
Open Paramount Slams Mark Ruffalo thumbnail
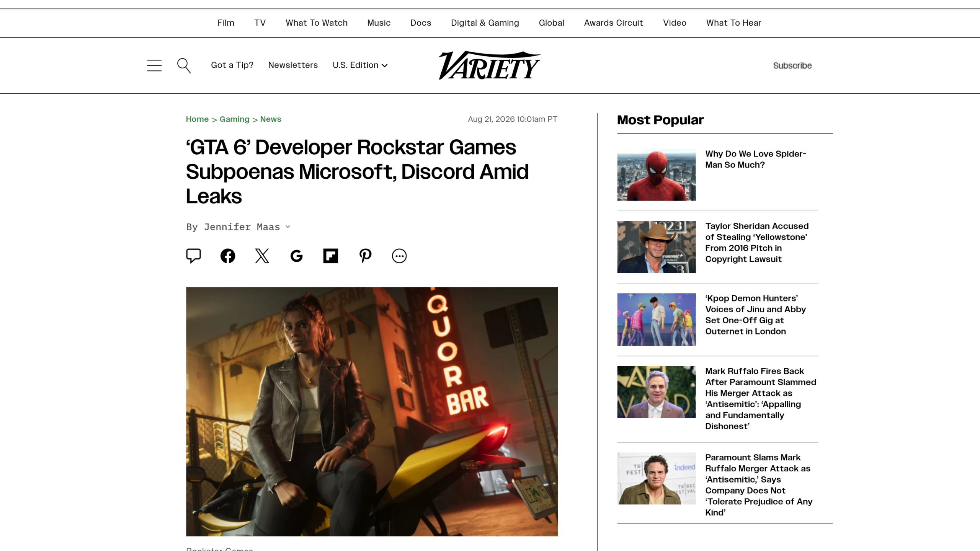coord(656,478)
